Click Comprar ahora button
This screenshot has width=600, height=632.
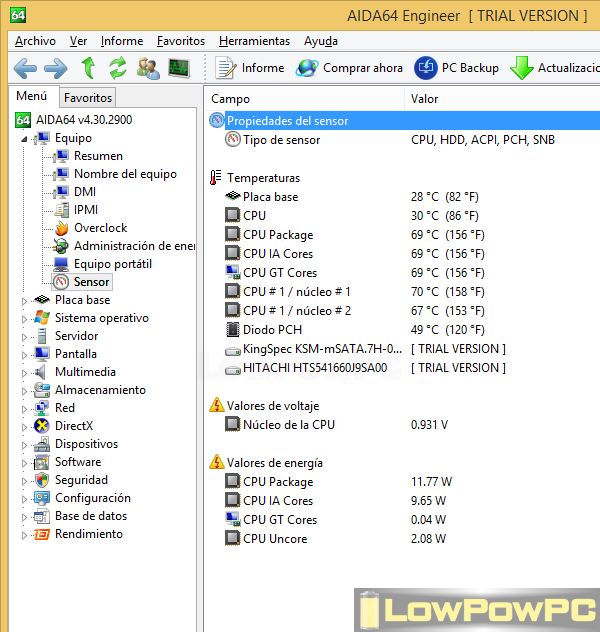[349, 68]
